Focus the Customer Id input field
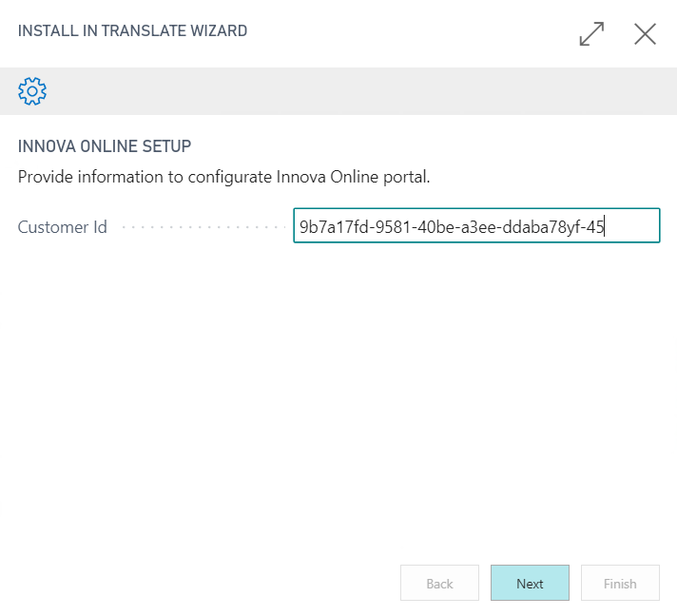This screenshot has height=616, width=677. coord(475,226)
